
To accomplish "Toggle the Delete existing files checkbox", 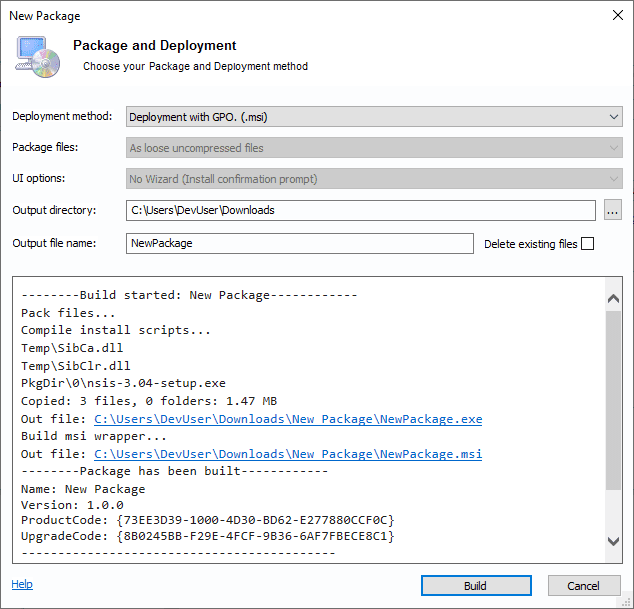I will pos(587,244).
